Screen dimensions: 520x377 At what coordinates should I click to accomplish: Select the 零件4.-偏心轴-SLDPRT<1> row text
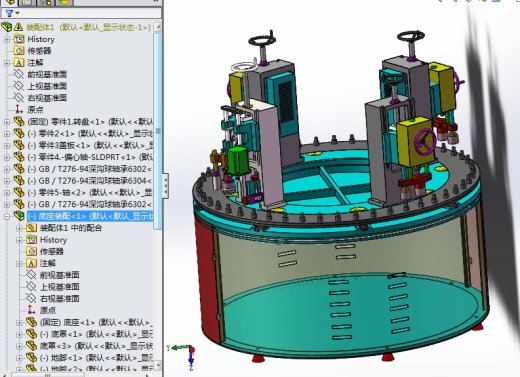coord(90,157)
